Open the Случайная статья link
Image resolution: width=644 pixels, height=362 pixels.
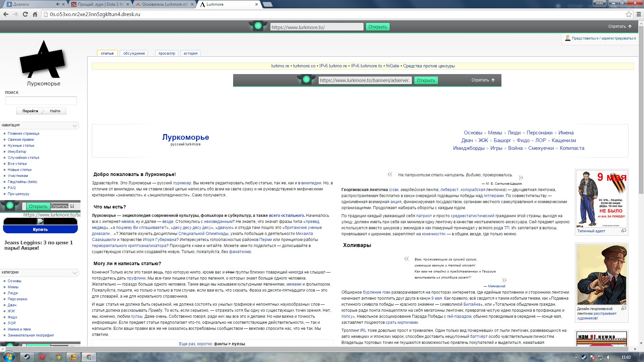click(x=23, y=158)
